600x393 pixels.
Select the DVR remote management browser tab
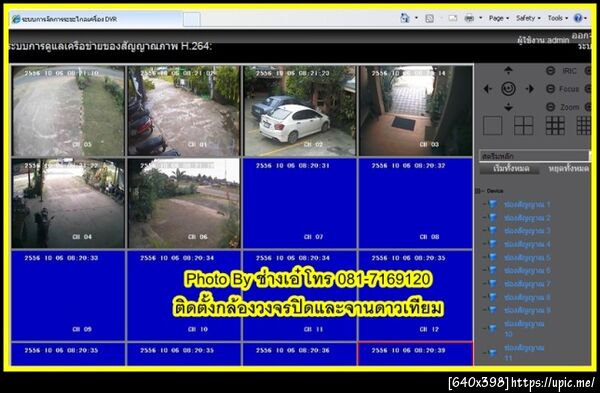pos(96,19)
